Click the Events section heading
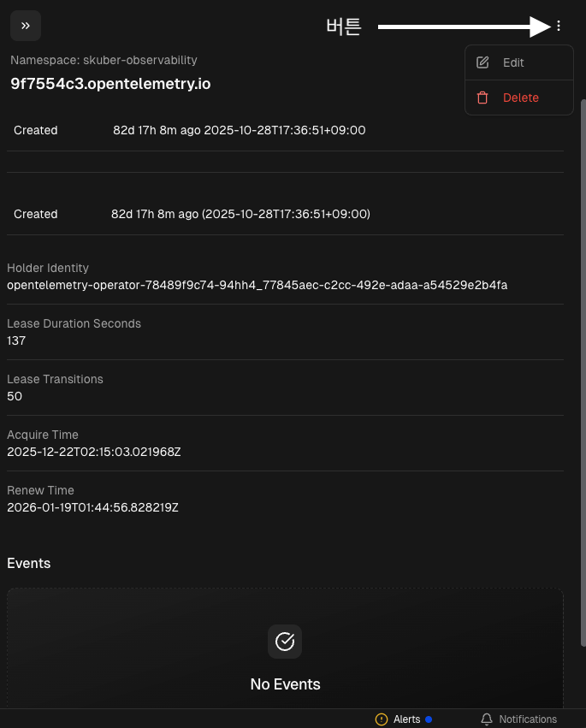The width and height of the screenshot is (586, 728). click(x=29, y=563)
